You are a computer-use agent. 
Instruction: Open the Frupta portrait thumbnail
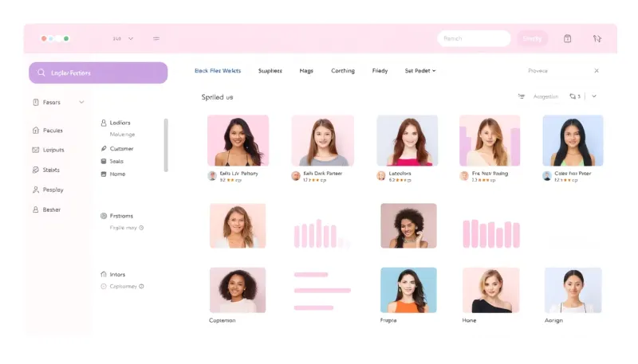click(x=408, y=290)
